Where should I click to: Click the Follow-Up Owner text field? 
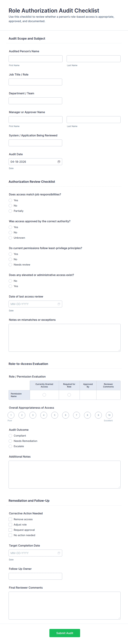tap(35, 576)
